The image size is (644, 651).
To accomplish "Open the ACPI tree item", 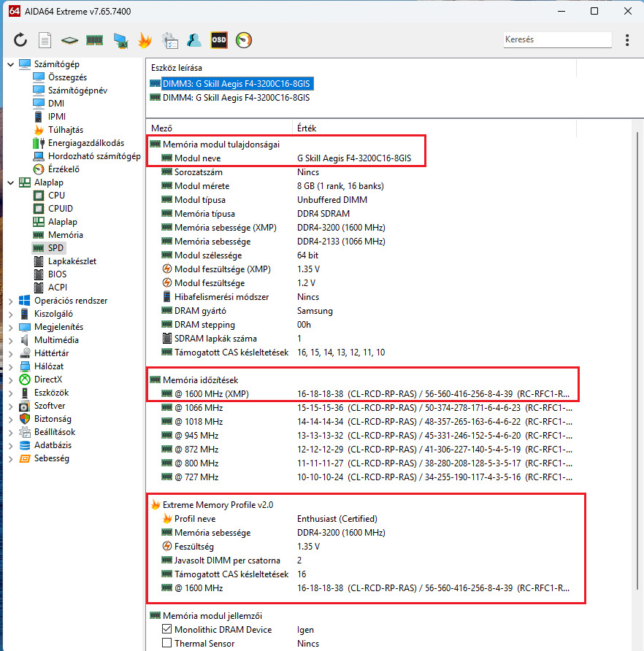I will click(x=58, y=288).
